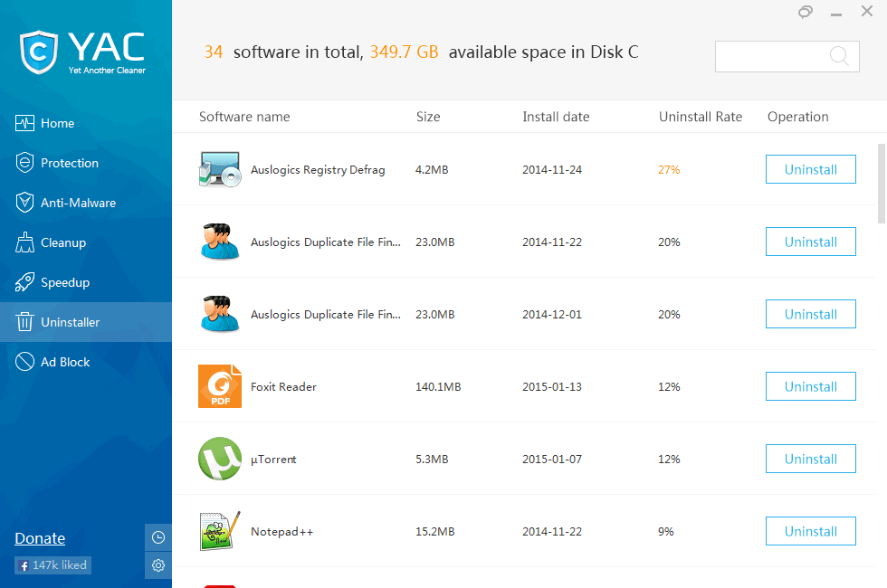Uninstall Foxit Reader
Screen dimensions: 887x588
coord(811,386)
